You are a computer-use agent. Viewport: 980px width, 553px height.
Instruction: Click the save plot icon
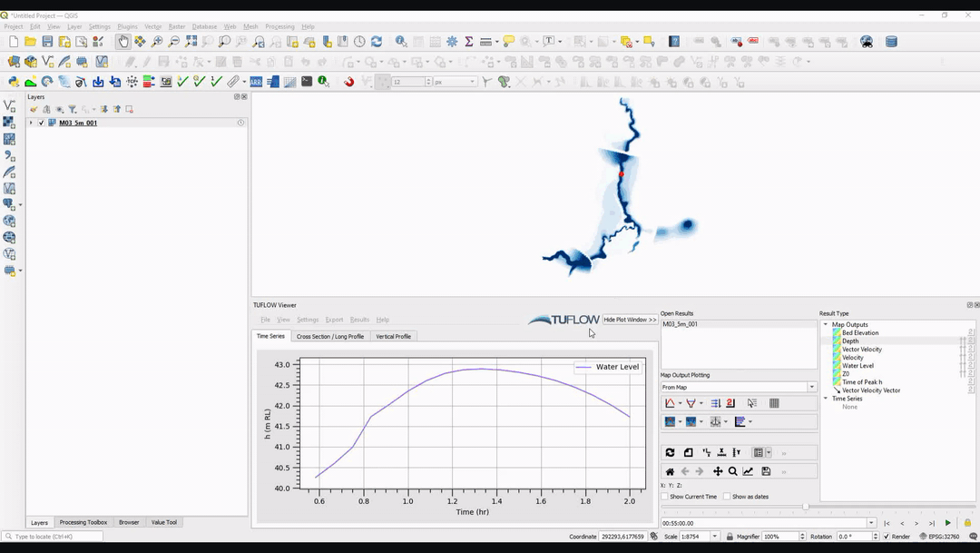click(x=767, y=471)
